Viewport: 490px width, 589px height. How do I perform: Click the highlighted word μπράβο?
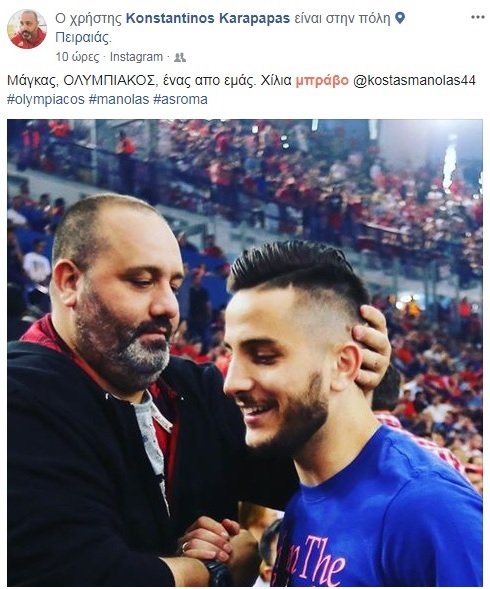pyautogui.click(x=322, y=80)
